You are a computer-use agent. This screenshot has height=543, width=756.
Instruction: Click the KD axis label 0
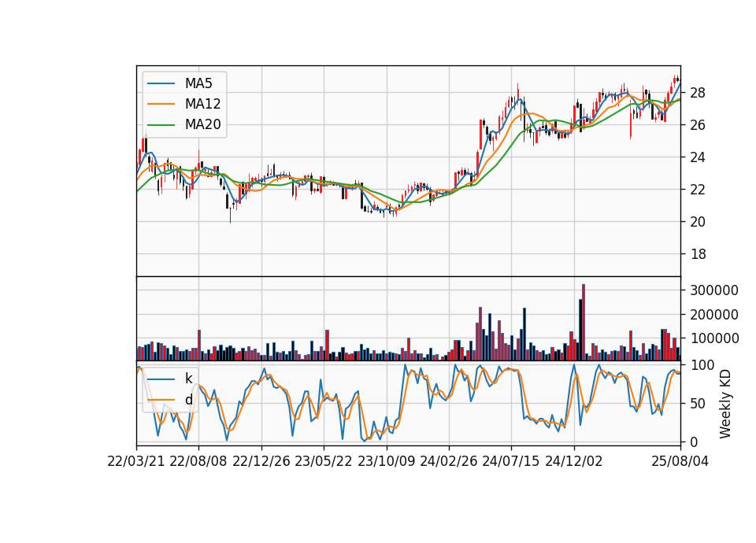point(694,441)
